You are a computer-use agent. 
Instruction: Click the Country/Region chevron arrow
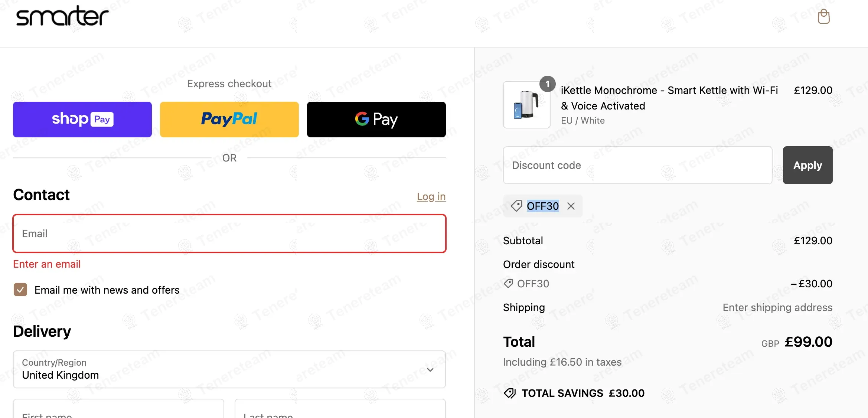pos(430,370)
